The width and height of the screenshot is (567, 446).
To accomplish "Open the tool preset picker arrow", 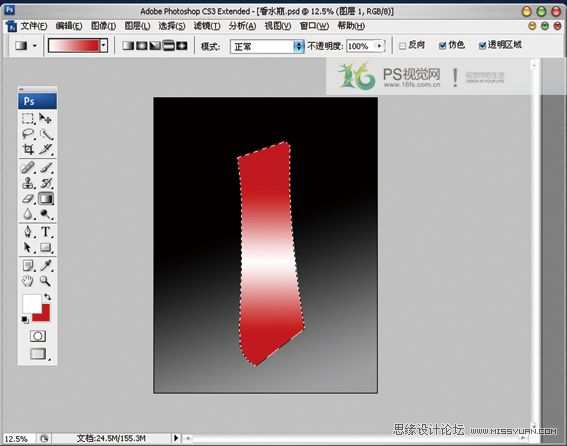I will 35,46.
